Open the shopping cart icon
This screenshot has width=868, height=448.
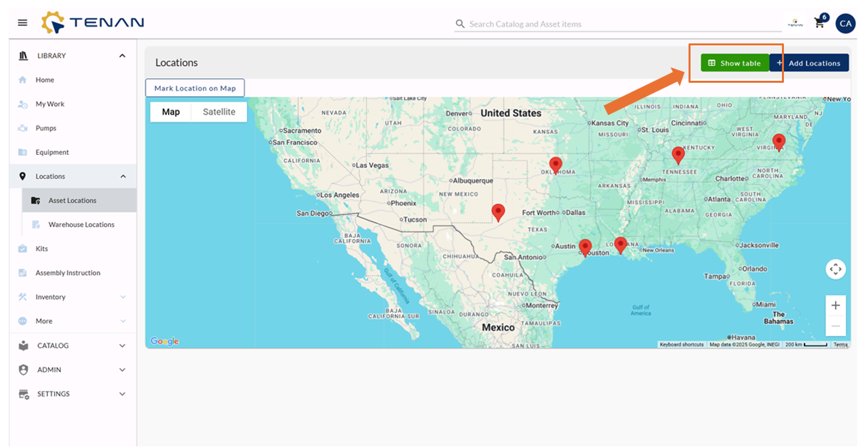819,23
